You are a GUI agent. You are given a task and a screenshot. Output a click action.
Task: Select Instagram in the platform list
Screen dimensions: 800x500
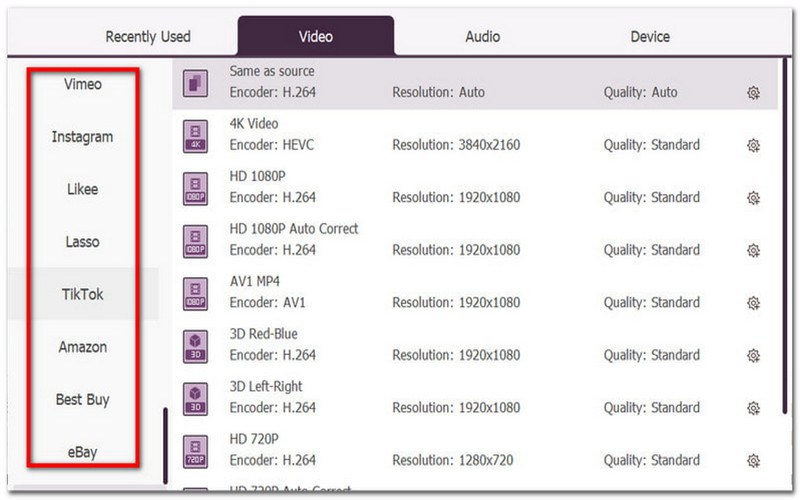pyautogui.click(x=82, y=137)
